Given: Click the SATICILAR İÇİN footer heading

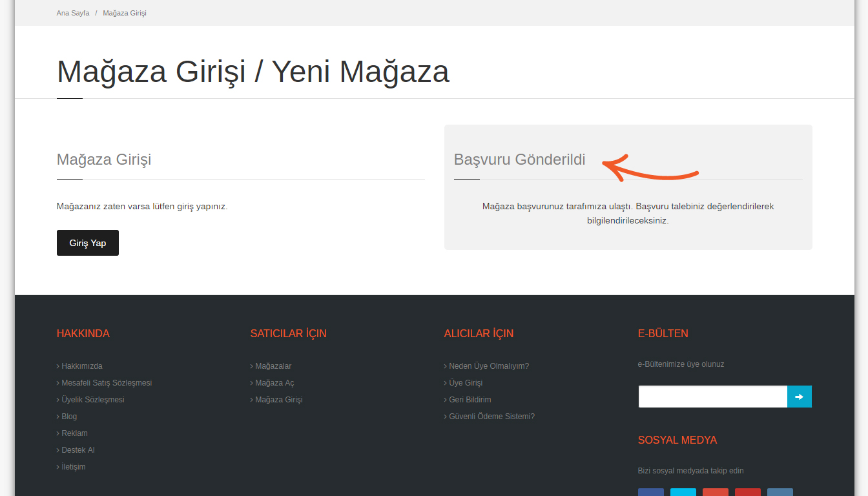Looking at the screenshot, I should click(x=289, y=333).
